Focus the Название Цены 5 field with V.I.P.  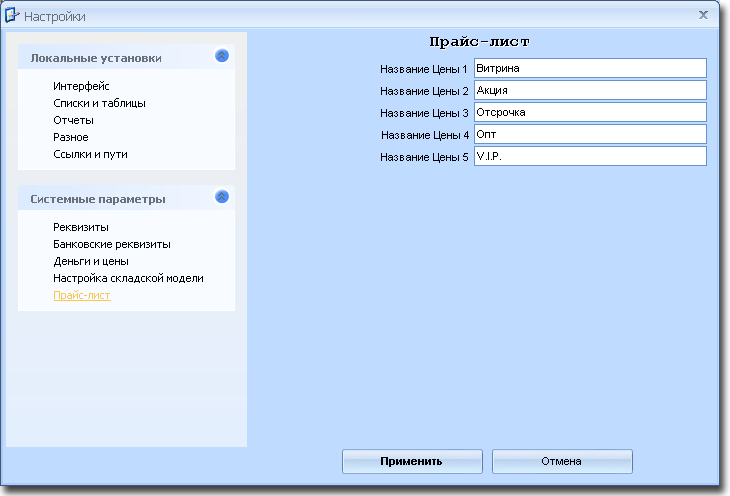tap(590, 156)
